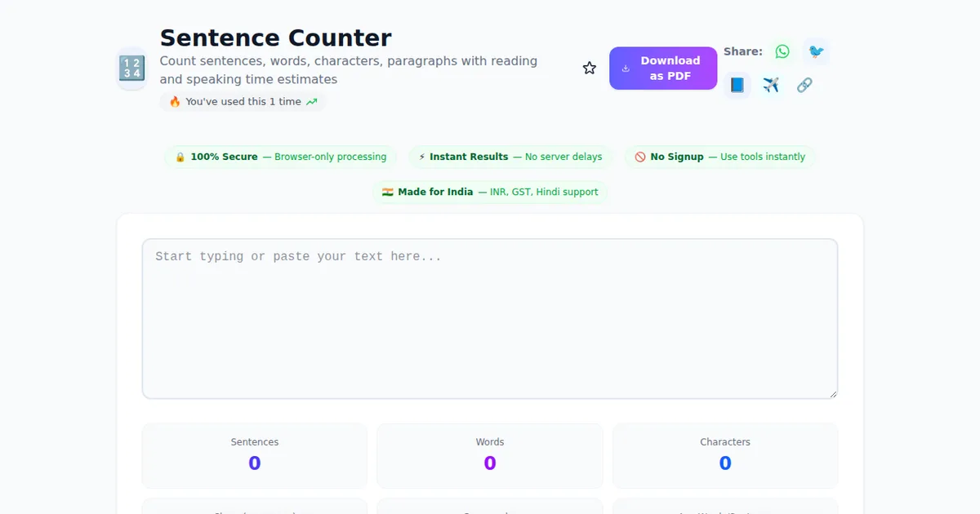Click the green trending arrow in usage badge
980x514 pixels.
coord(311,102)
